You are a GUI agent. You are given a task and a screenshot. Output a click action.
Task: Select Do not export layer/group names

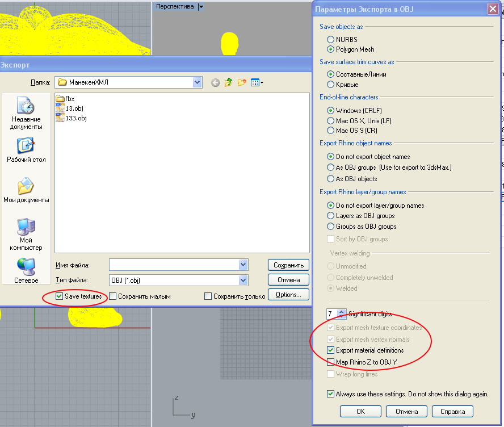click(x=330, y=205)
